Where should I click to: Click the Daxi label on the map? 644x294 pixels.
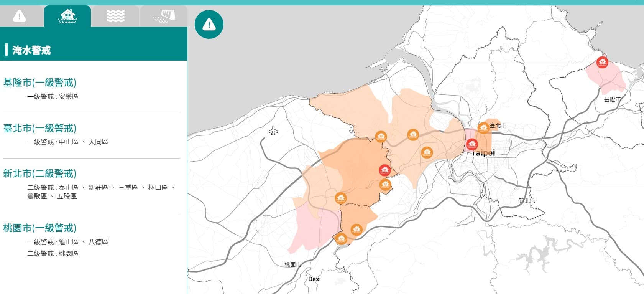pos(314,279)
